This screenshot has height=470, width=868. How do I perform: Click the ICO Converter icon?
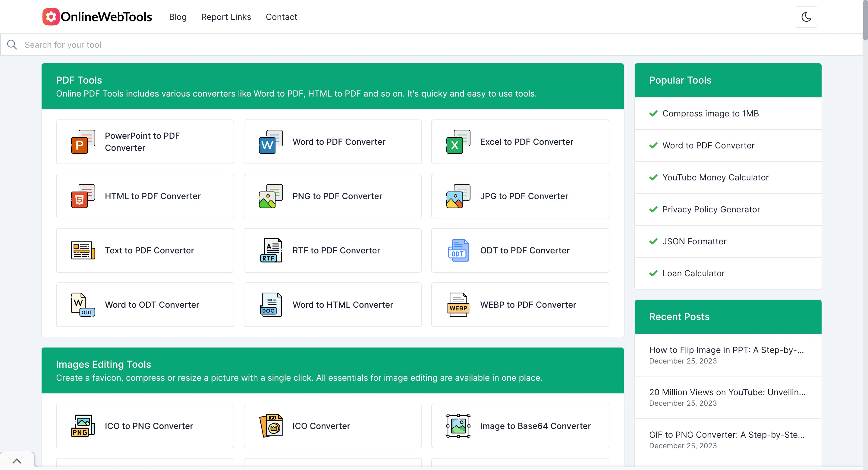coord(271,426)
